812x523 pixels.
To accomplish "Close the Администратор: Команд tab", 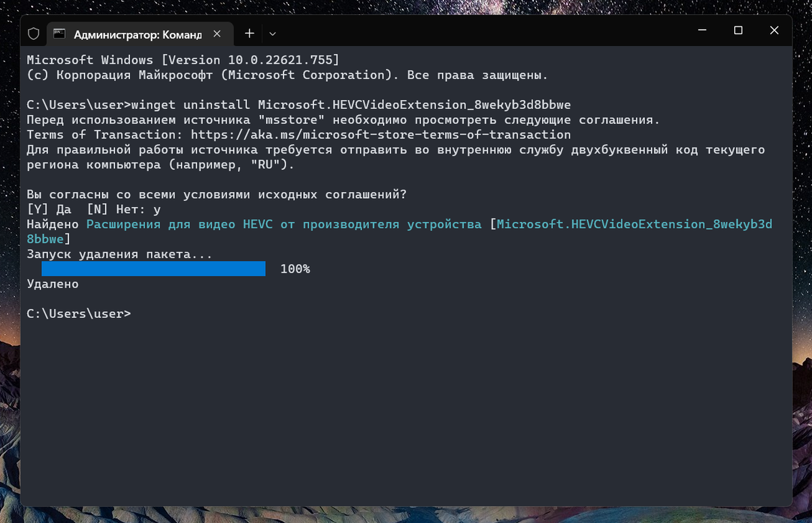I will pos(218,33).
